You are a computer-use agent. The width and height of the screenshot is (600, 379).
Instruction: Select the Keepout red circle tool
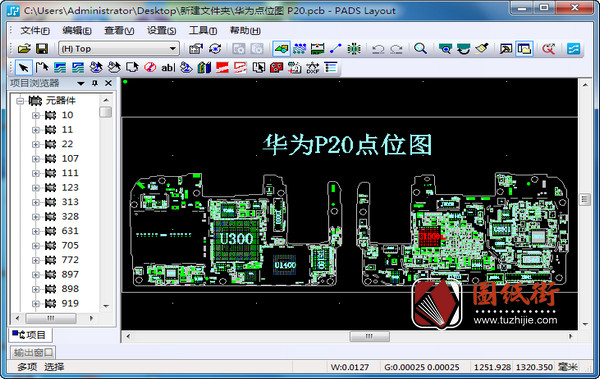click(x=150, y=68)
